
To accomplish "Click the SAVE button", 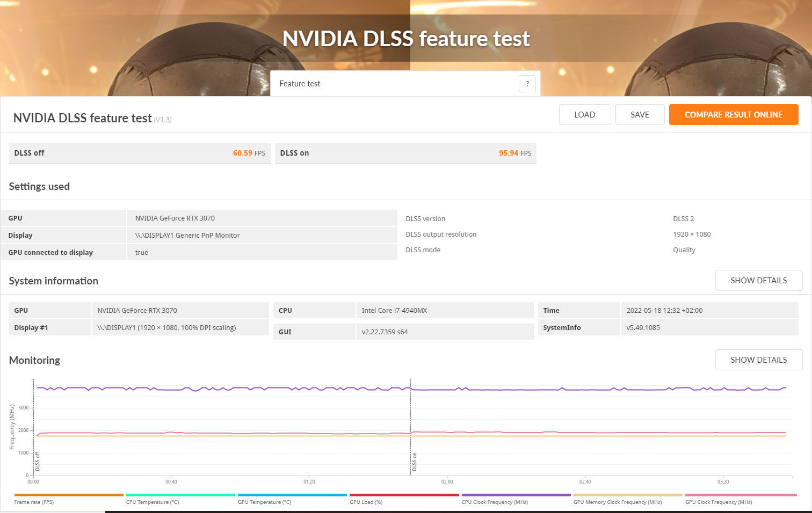I will pyautogui.click(x=640, y=115).
